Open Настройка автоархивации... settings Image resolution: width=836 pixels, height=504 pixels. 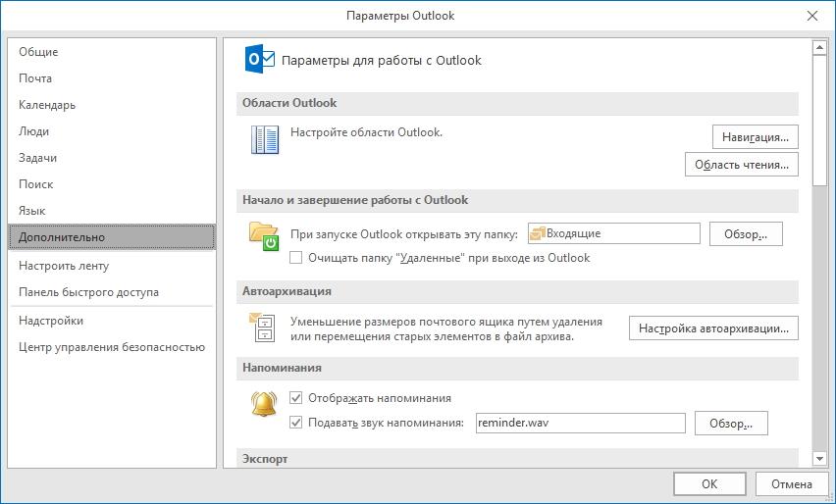[x=713, y=328]
